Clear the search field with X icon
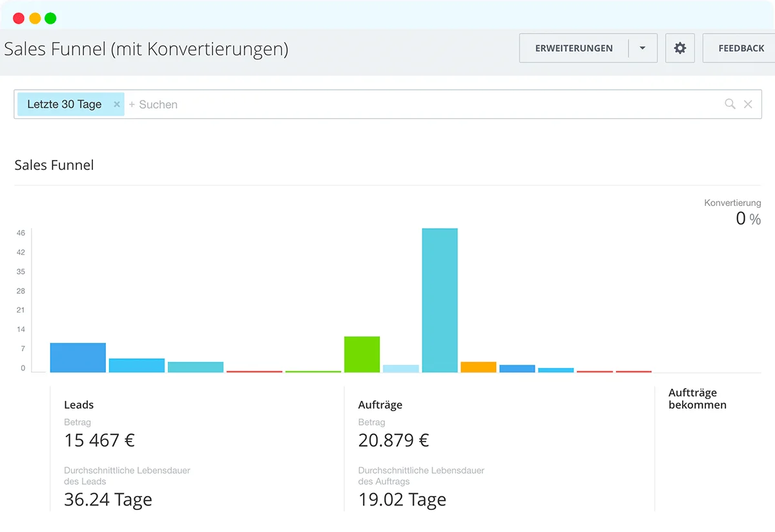This screenshot has width=775, height=532. click(x=748, y=104)
